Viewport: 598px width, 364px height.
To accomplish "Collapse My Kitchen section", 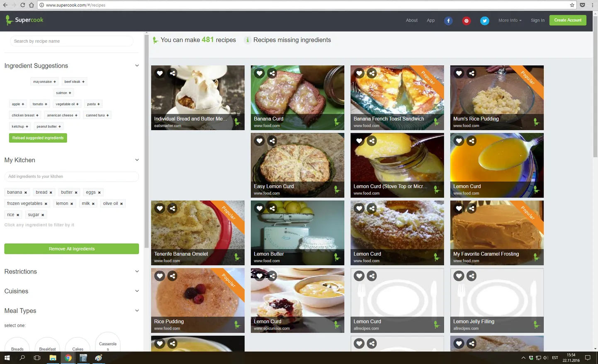I will 137,160.
